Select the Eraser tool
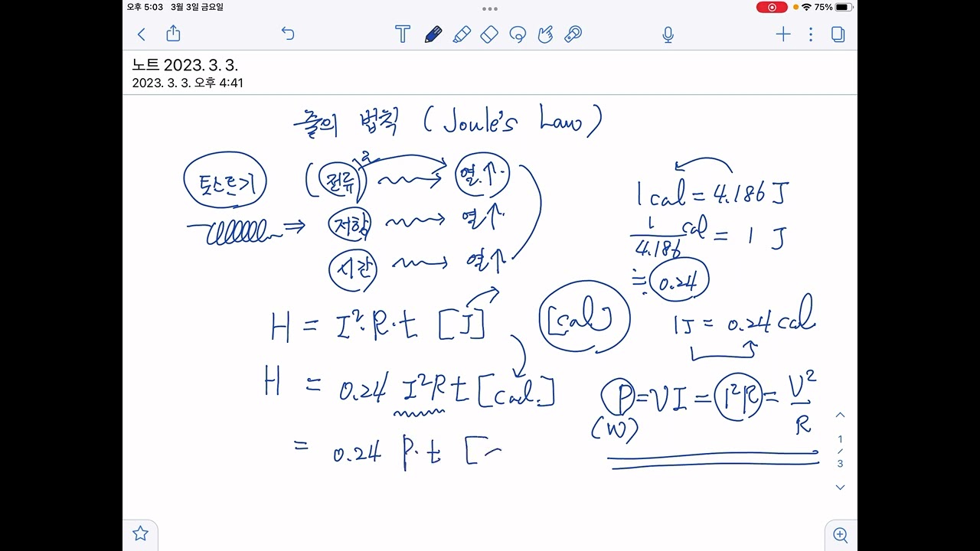This screenshot has width=980, height=551. (489, 34)
